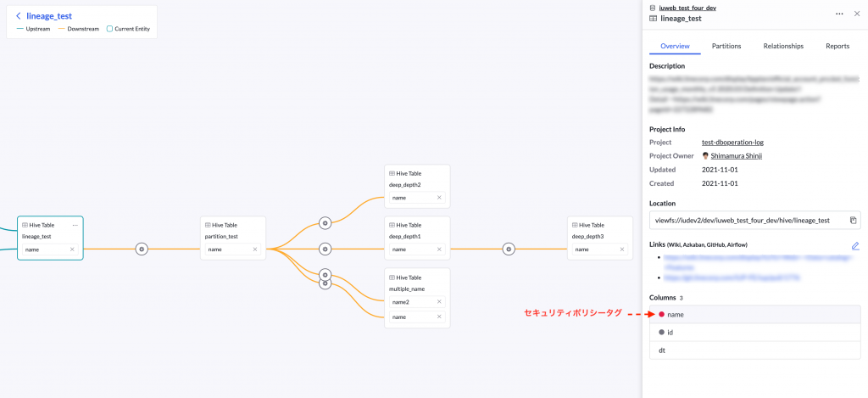Viewport: 868px width, 398px height.
Task: Open the test-dboperation-log project link
Action: pos(732,143)
